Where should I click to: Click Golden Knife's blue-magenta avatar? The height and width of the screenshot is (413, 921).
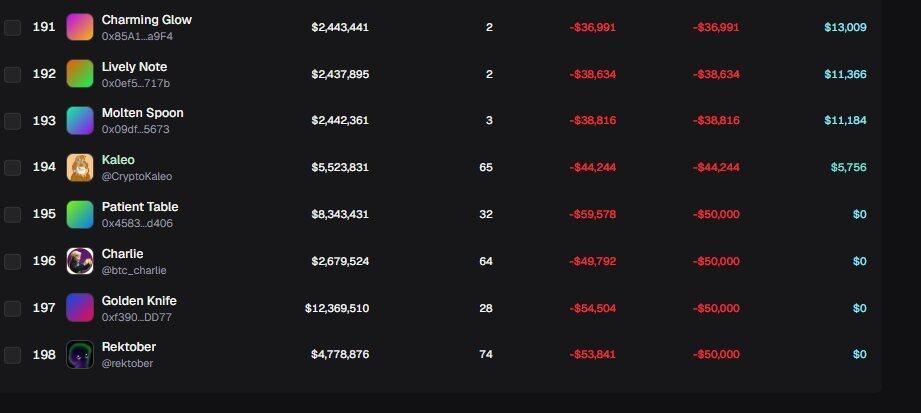click(x=80, y=308)
